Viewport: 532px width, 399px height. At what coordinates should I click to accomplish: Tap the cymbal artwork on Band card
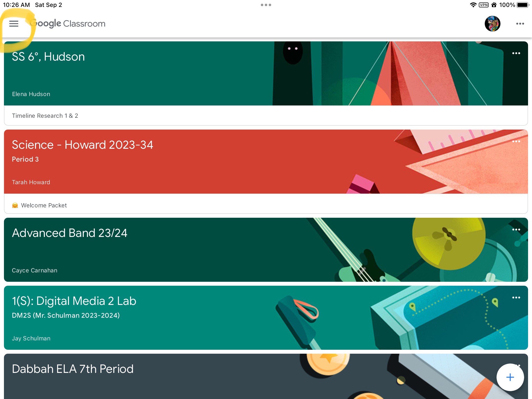tap(449, 244)
